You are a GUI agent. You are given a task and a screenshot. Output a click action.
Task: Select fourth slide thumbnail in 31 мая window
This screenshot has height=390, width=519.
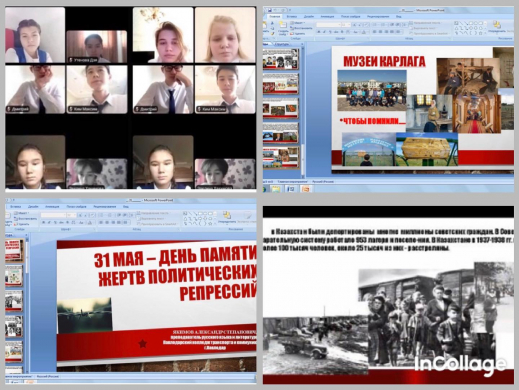point(14,325)
